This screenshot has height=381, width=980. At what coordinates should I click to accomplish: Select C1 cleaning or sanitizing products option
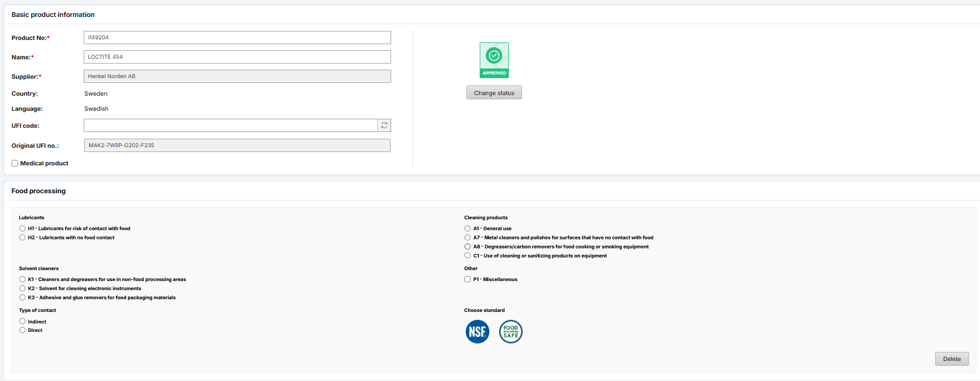[x=468, y=256]
